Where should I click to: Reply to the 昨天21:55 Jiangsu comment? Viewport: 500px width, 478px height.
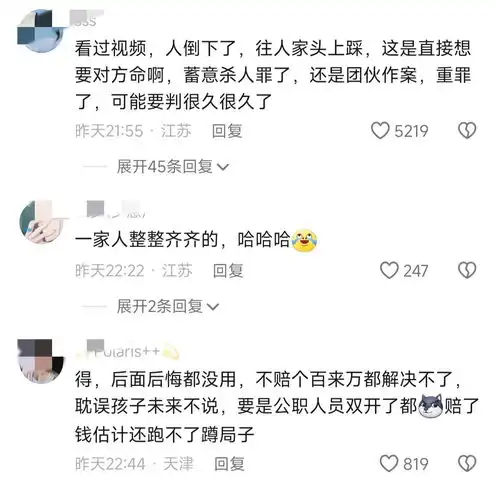(x=227, y=131)
